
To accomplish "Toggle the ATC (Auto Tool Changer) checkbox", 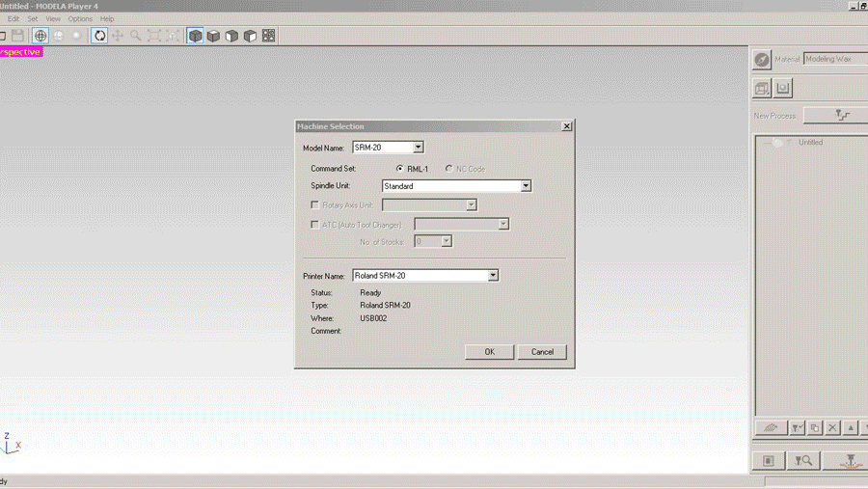I will coord(315,225).
